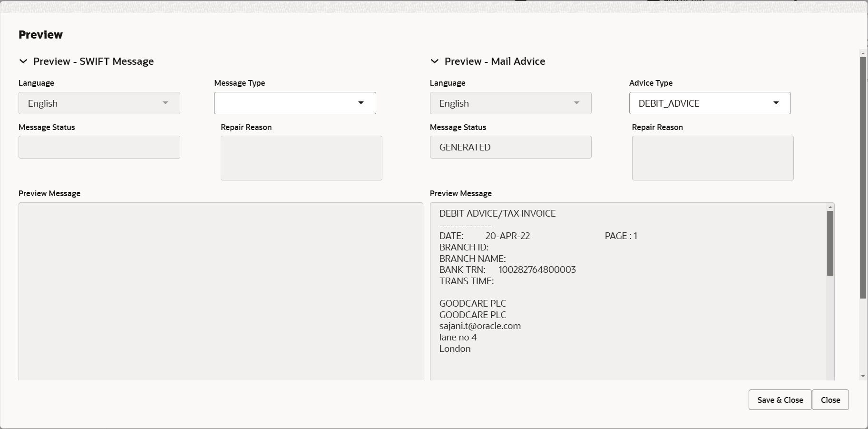The width and height of the screenshot is (868, 429).
Task: Click the "BRANCH NAME:" line
Action: [x=473, y=259]
